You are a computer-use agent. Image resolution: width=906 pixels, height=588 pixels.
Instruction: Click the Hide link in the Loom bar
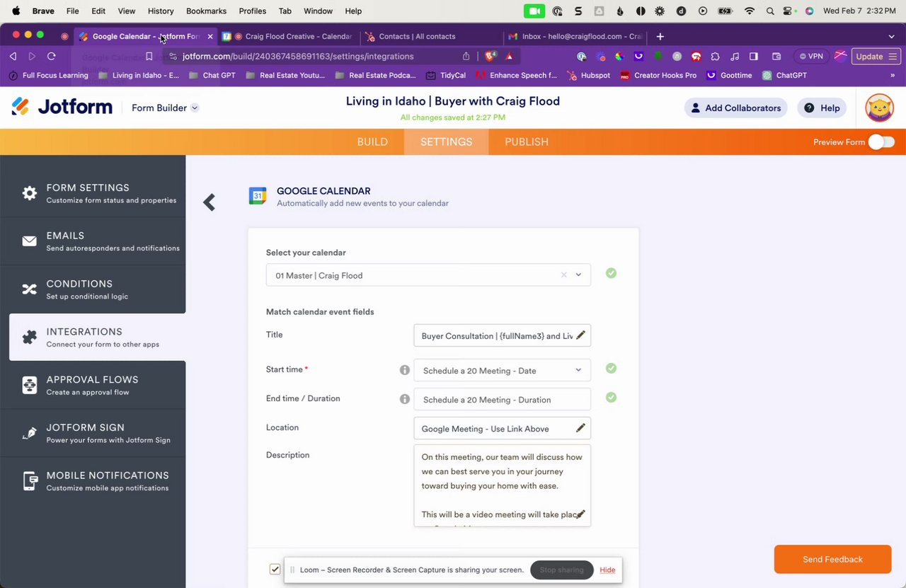pos(607,570)
